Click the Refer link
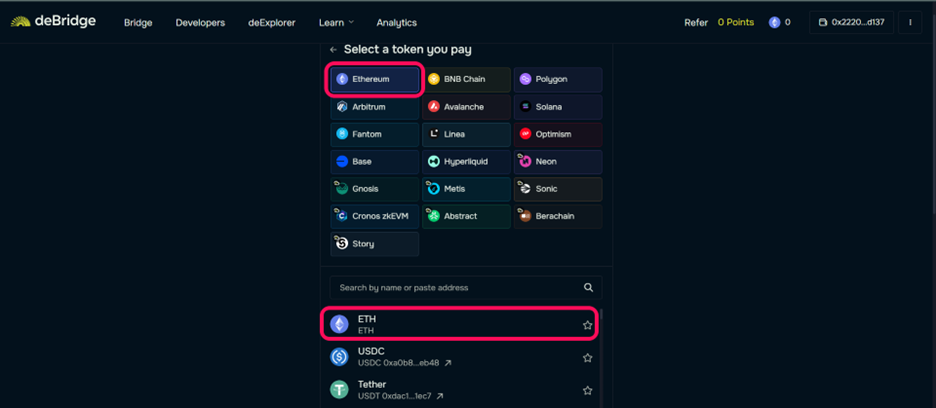This screenshot has width=936, height=408. coord(695,23)
